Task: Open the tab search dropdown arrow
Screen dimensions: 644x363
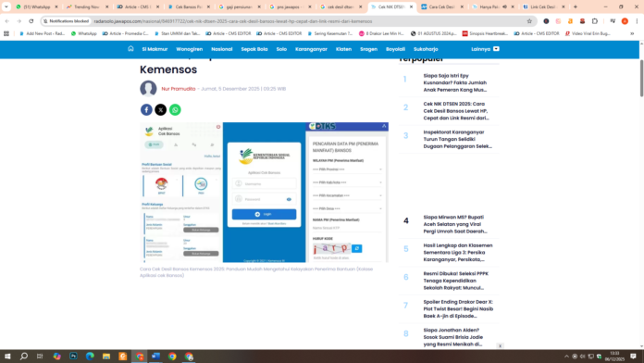Action: (6, 7)
